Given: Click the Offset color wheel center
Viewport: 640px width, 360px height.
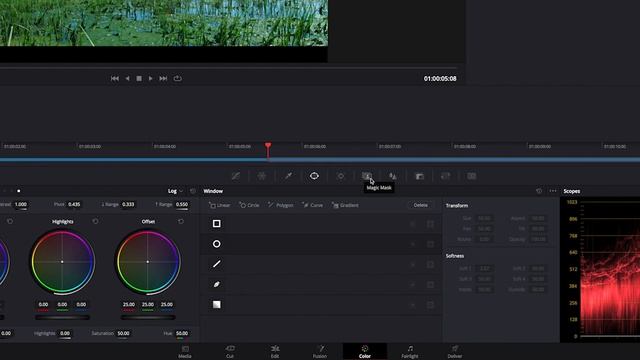Looking at the screenshot, I should click(148, 262).
